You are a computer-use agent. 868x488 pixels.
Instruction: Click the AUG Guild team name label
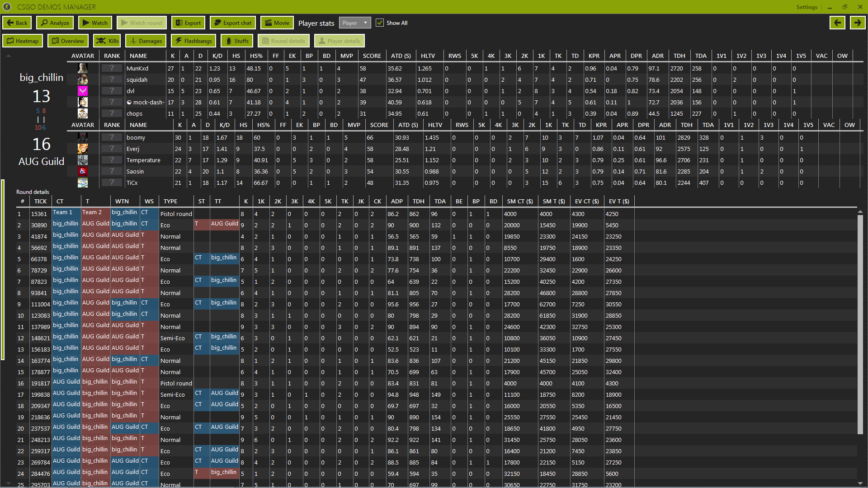point(41,161)
